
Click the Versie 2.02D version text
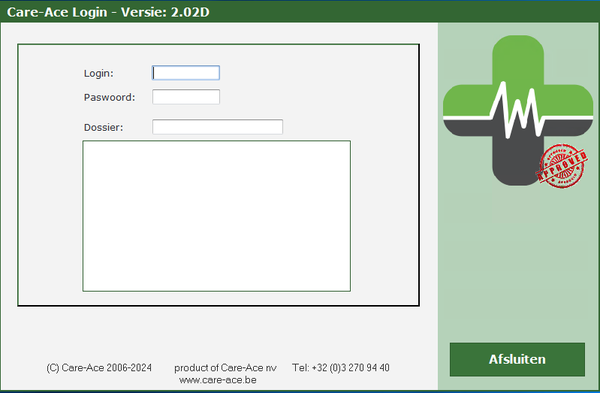click(165, 12)
